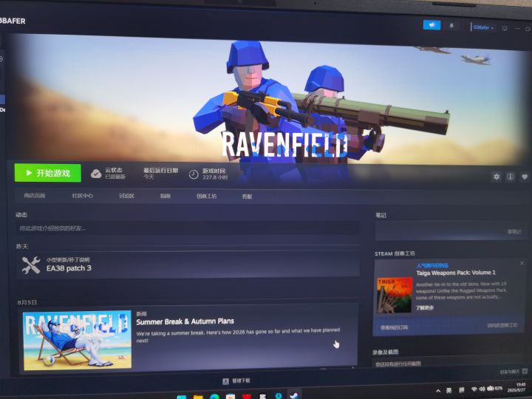
Task: Open the 商店页面 store page tab
Action: click(35, 195)
